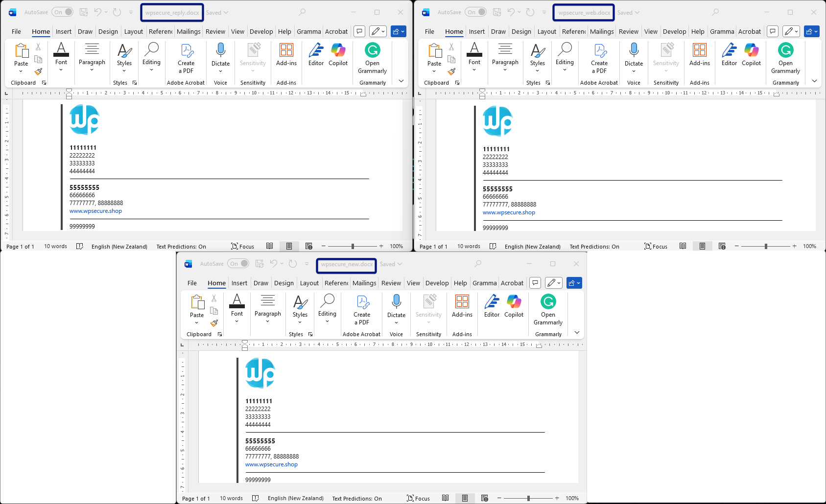The width and height of the screenshot is (826, 504).
Task: Click the word count in wpsecure_reply.docx status bar
Action: (x=55, y=247)
